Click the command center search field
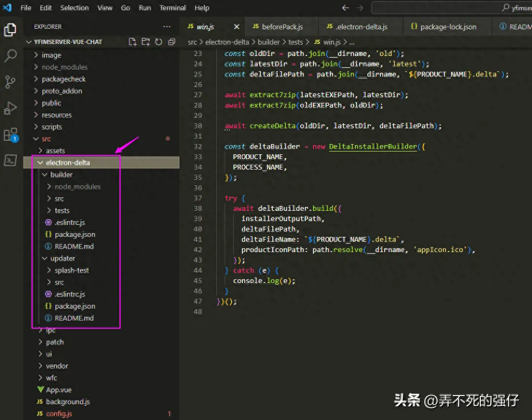532x420 pixels. tap(451, 8)
